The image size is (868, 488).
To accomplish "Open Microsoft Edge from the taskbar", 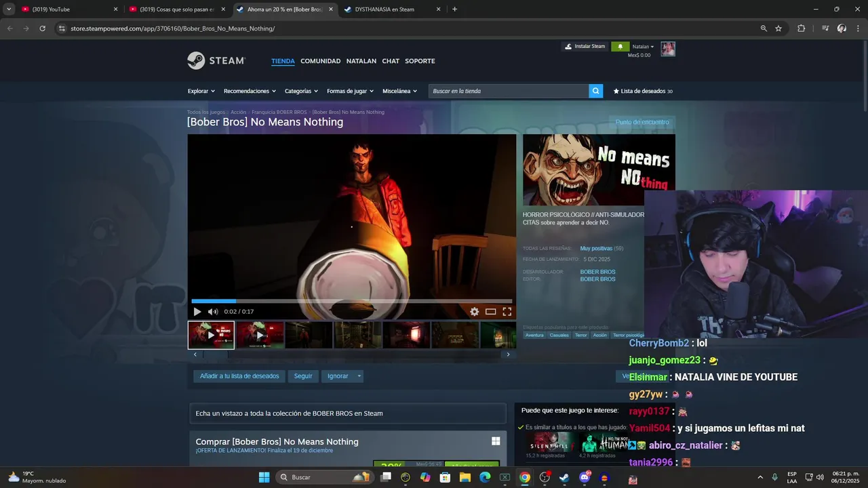I will coord(485,477).
